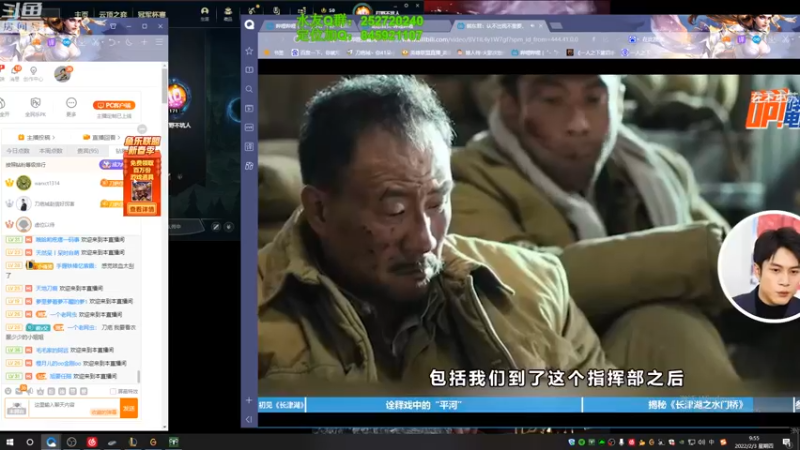Click the streamer avatar in Douyu panel
800x450 pixels.
(x=63, y=73)
